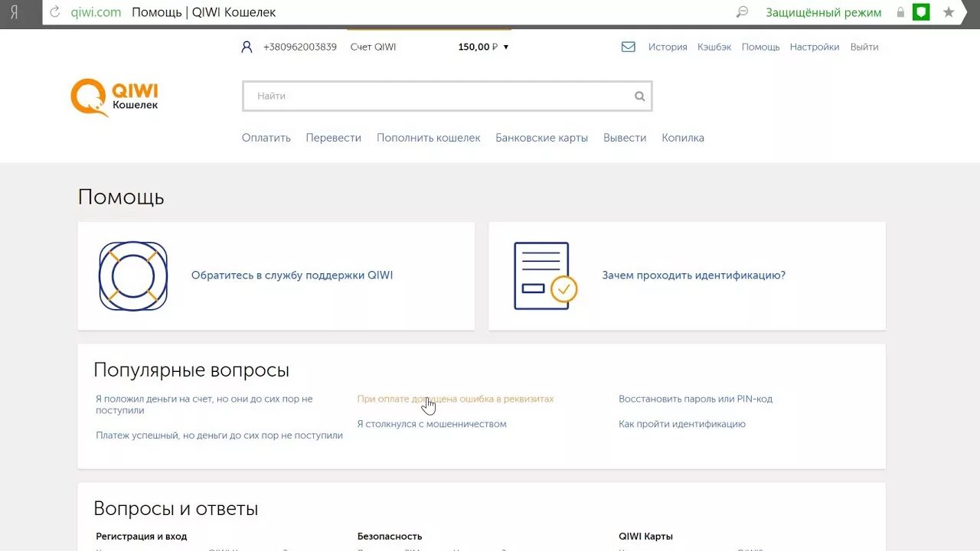Open История link
This screenshot has width=980, height=551.
(668, 47)
